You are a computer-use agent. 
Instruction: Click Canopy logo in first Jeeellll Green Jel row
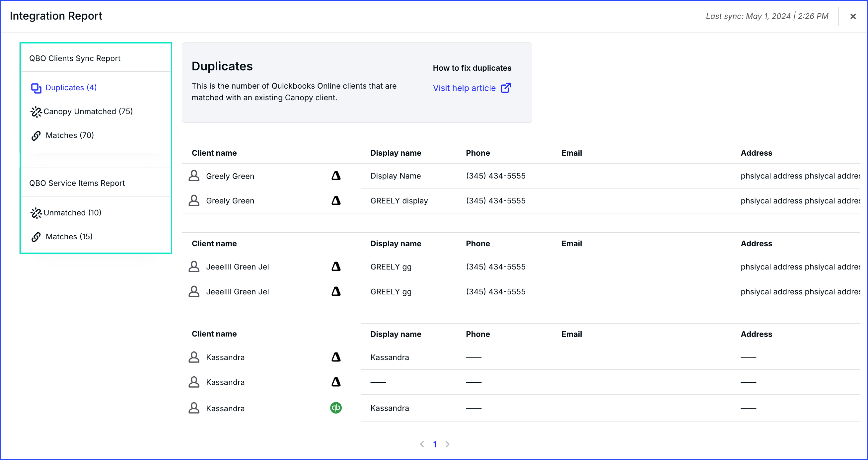[336, 267]
